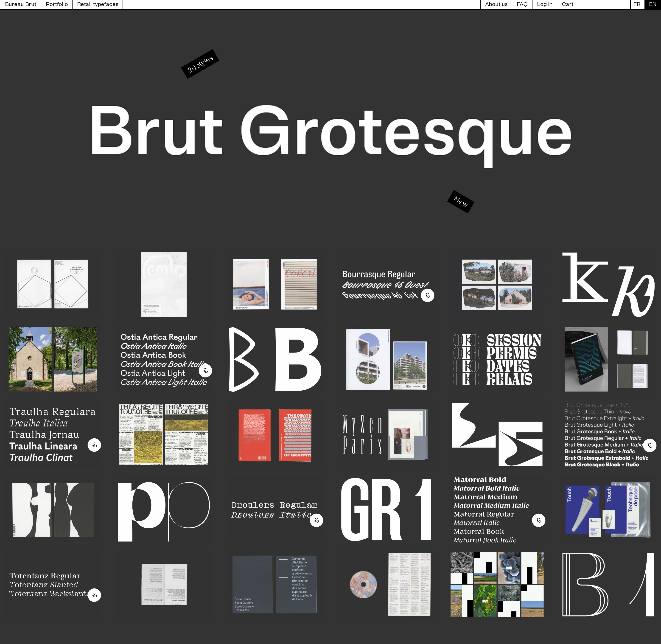Select the EN language option

(x=653, y=4)
